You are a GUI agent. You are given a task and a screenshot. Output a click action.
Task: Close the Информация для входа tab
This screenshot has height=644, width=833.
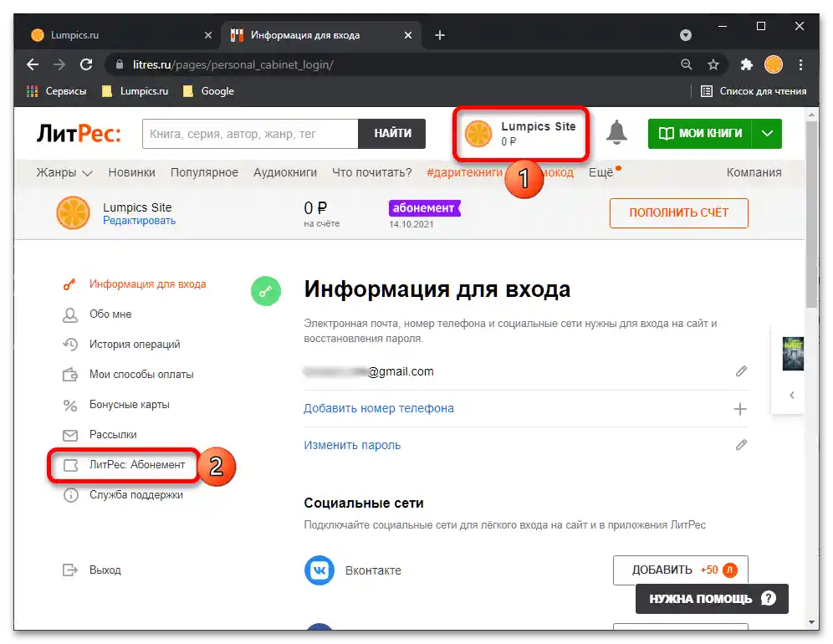pos(408,35)
